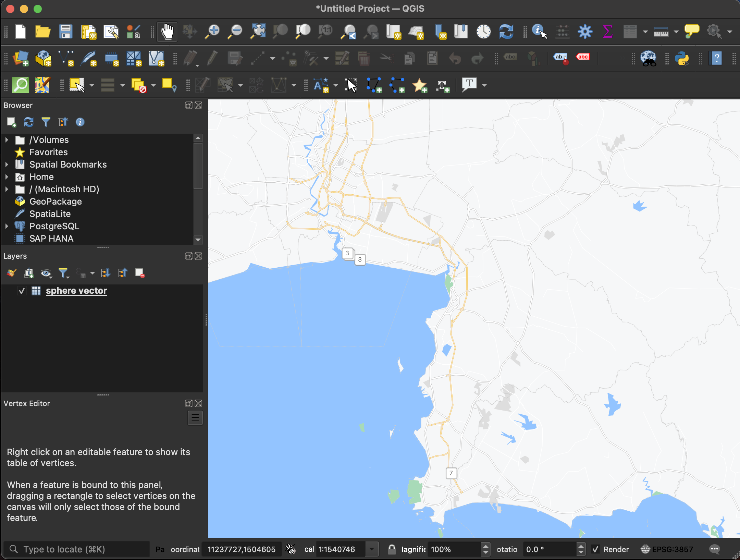Expand Spatial Bookmarks tree item
Viewport: 740px width, 560px height.
(7, 165)
